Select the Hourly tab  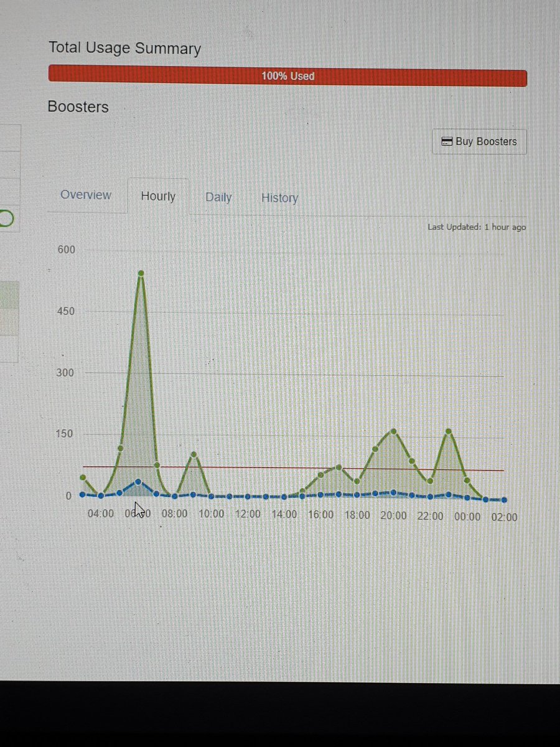tap(158, 196)
